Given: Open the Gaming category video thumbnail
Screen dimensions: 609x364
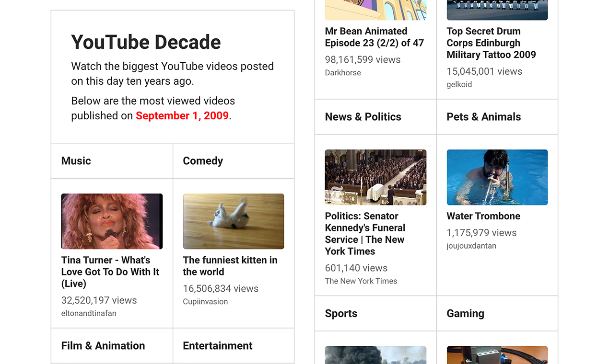Looking at the screenshot, I should 497,355.
